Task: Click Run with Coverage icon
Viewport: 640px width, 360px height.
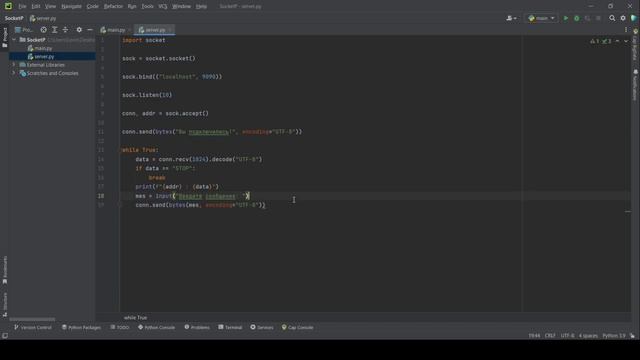Action: [x=587, y=18]
